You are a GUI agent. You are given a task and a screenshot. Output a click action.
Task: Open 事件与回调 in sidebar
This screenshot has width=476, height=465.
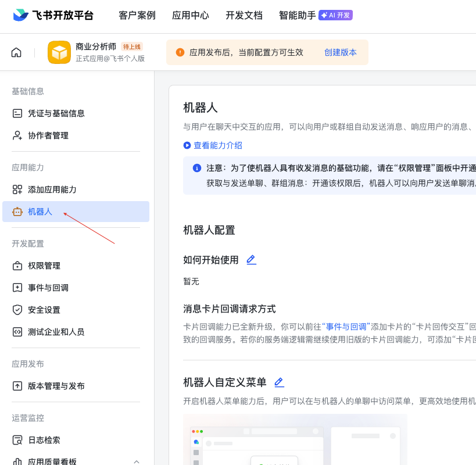click(x=76, y=288)
